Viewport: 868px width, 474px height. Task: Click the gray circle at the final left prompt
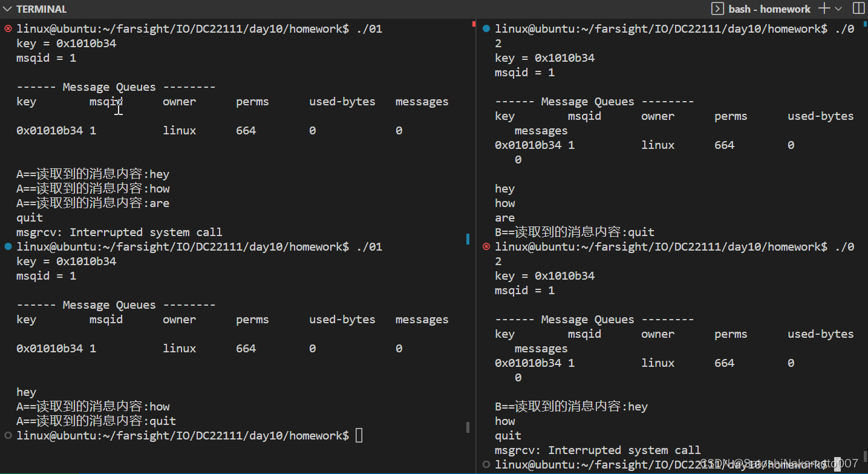pos(6,435)
